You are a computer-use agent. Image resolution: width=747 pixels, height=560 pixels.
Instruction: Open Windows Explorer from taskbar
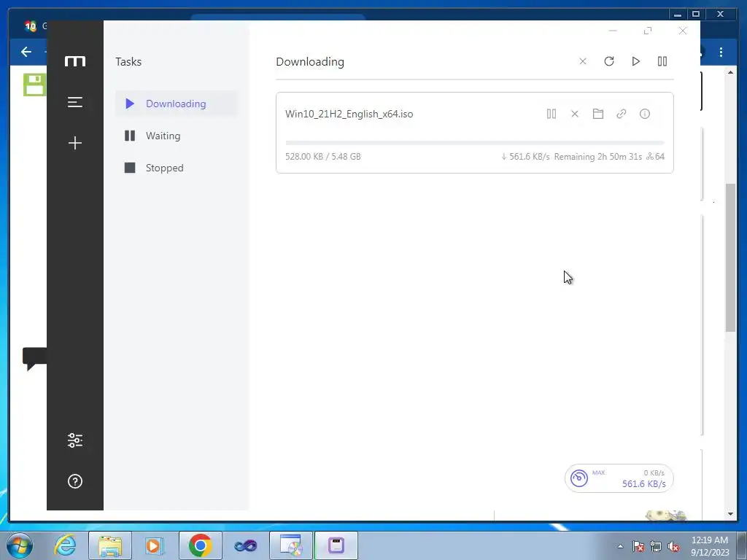click(x=110, y=545)
